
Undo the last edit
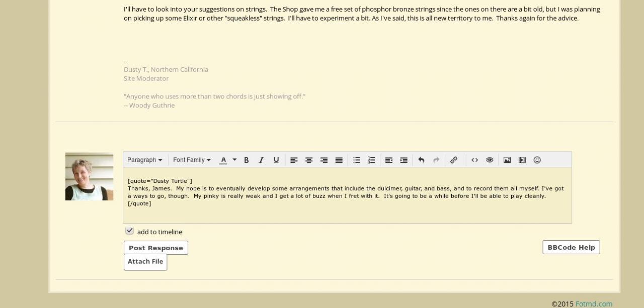pos(421,160)
